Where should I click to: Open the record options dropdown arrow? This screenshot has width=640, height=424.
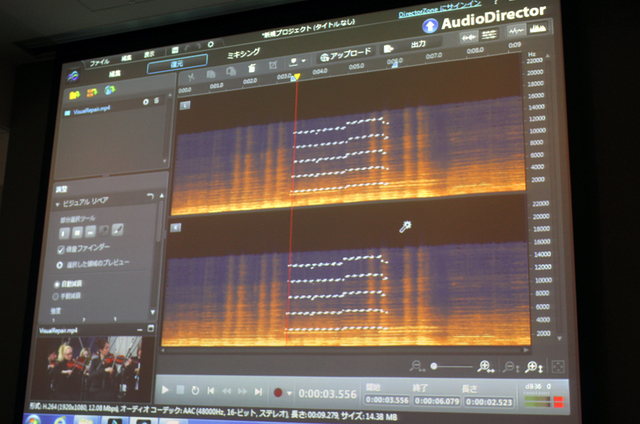click(290, 392)
